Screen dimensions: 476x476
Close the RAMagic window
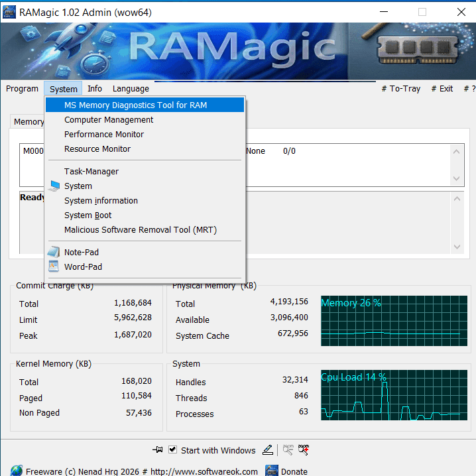tap(461, 12)
